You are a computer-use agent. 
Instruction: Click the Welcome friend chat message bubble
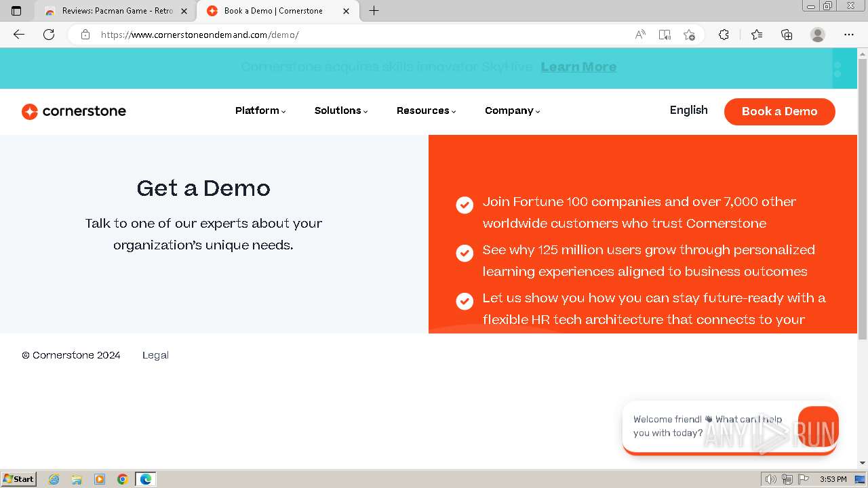tap(709, 426)
